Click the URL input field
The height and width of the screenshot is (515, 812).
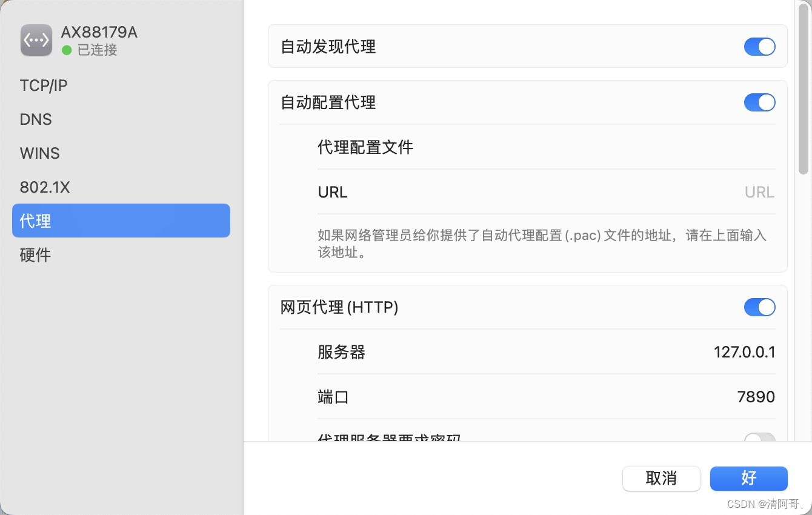coord(760,192)
